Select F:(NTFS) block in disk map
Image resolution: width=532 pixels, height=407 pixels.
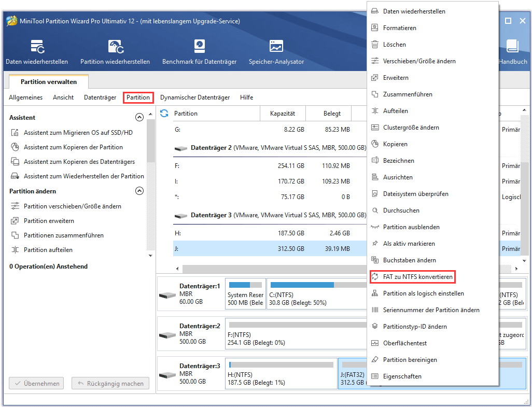pyautogui.click(x=296, y=334)
